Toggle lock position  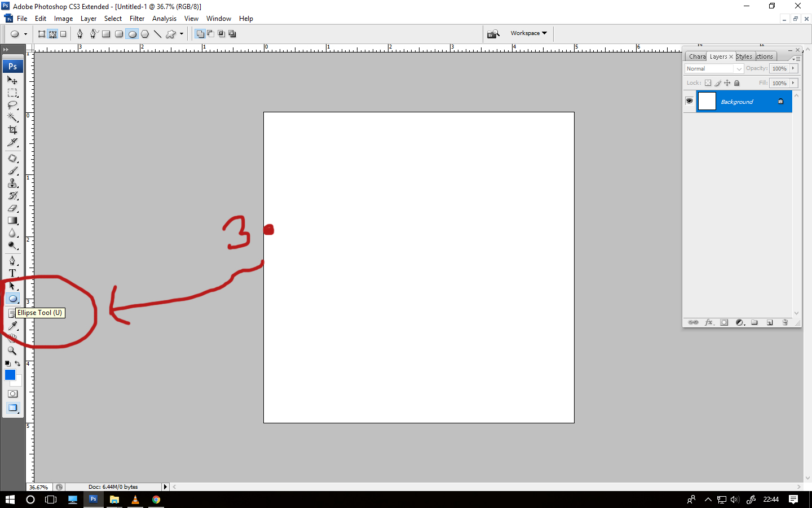(x=727, y=83)
